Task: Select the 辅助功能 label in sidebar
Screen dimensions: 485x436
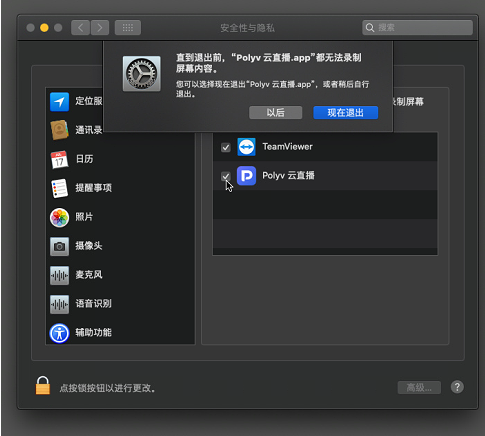Action: tap(93, 333)
